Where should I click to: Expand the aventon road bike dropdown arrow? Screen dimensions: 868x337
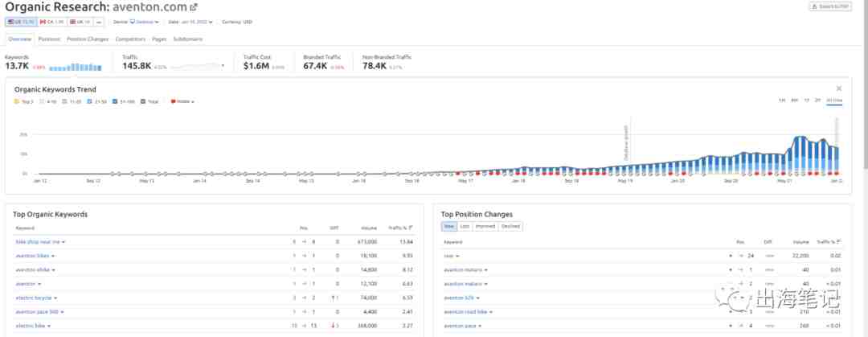click(491, 312)
